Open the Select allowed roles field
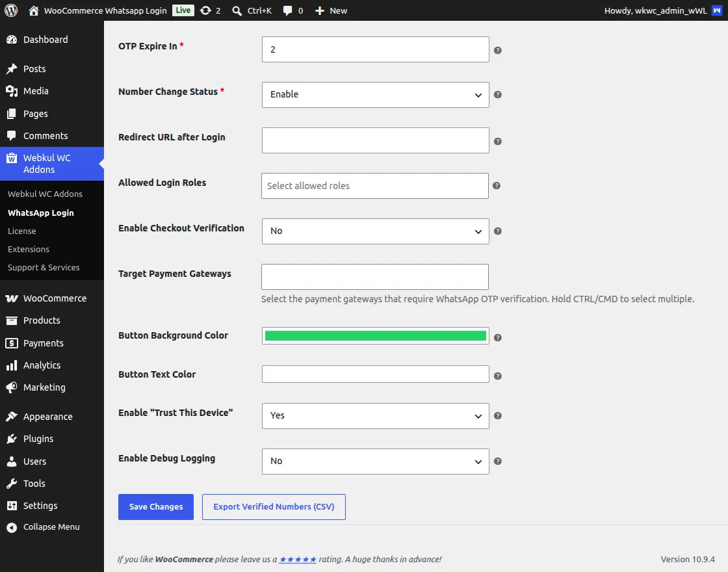The image size is (728, 572). [374, 186]
